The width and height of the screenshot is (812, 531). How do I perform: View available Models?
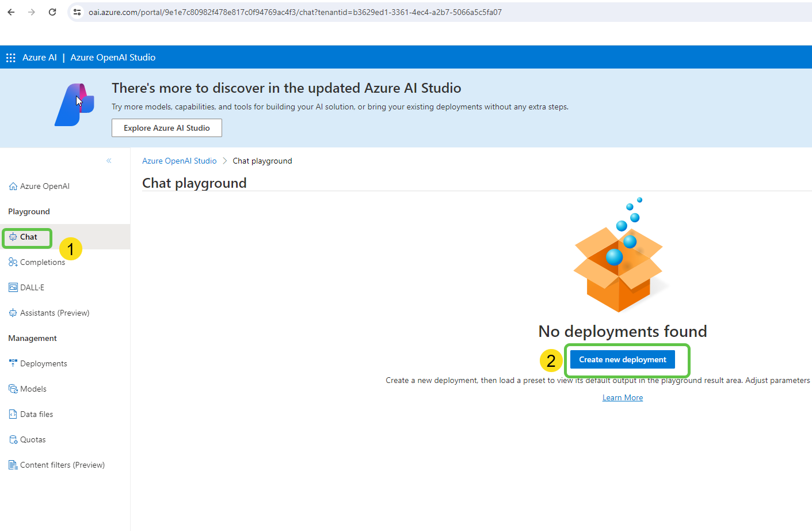pos(33,389)
